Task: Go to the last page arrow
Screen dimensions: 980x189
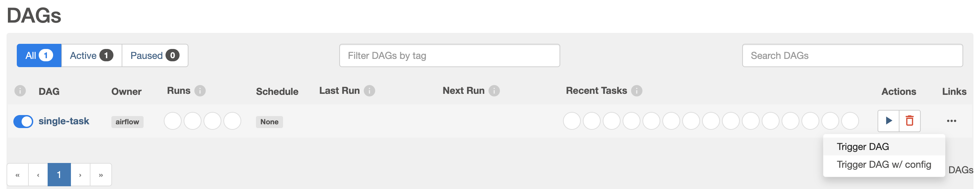Action: (101, 175)
